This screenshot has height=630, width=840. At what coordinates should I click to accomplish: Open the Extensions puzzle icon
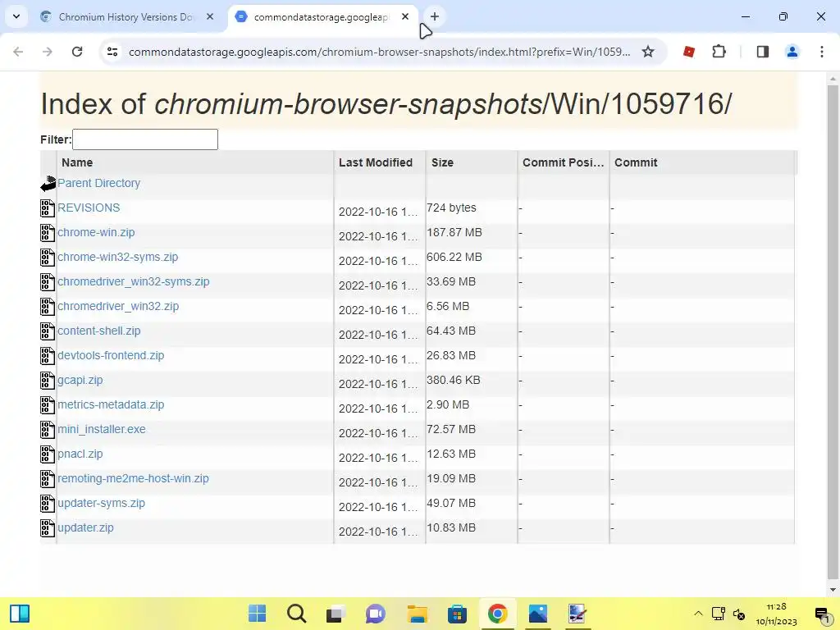point(719,52)
